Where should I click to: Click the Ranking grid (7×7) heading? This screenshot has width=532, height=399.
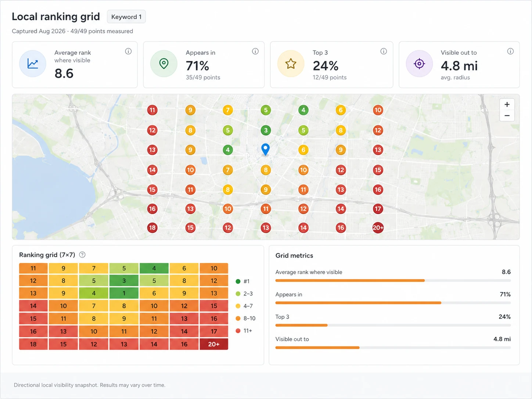pyautogui.click(x=47, y=255)
